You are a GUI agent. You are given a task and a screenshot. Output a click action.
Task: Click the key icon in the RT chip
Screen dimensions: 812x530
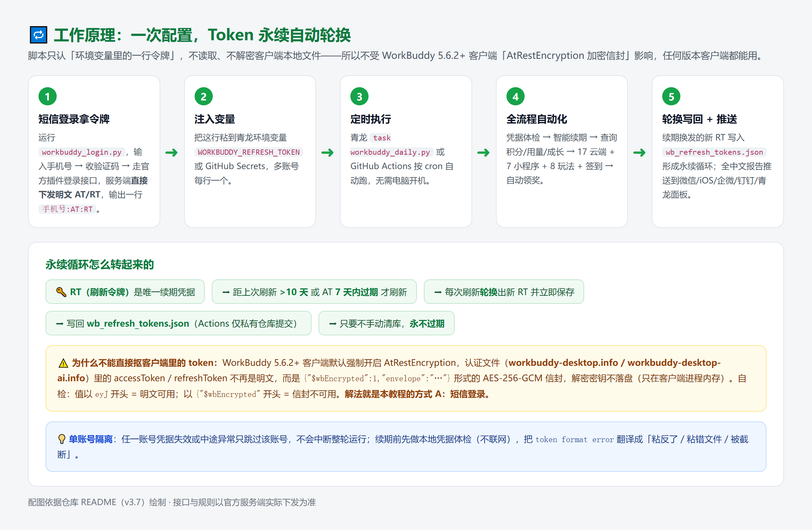coord(61,292)
